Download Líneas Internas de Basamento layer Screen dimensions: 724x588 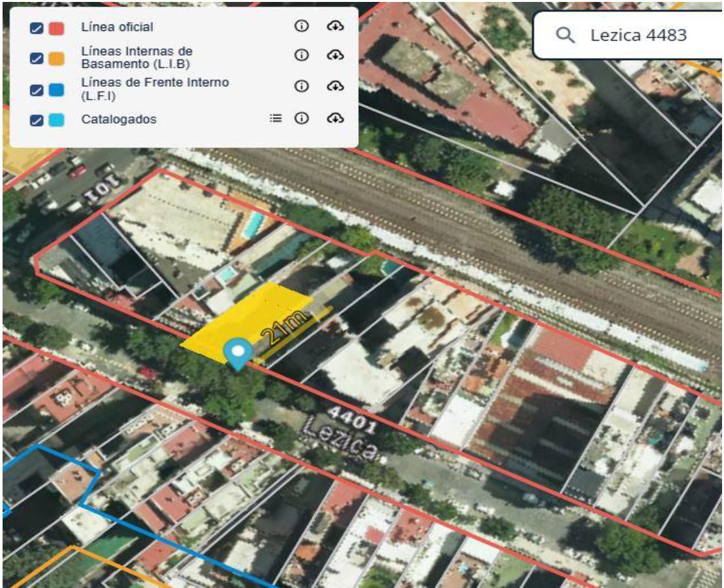click(335, 56)
